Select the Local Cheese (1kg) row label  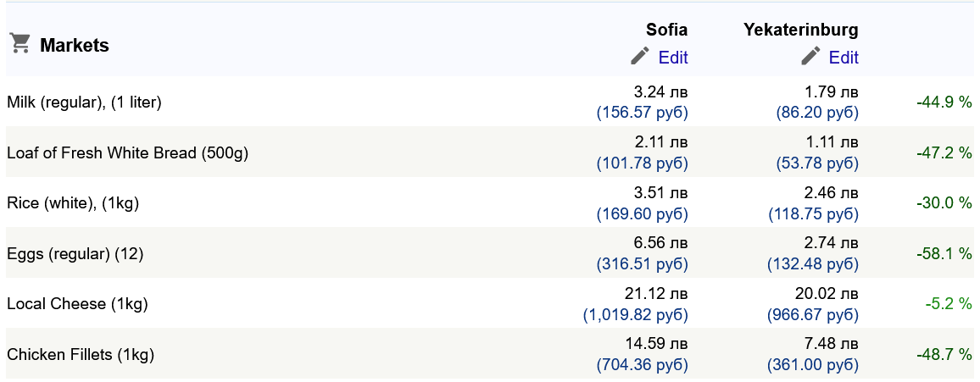point(77,304)
